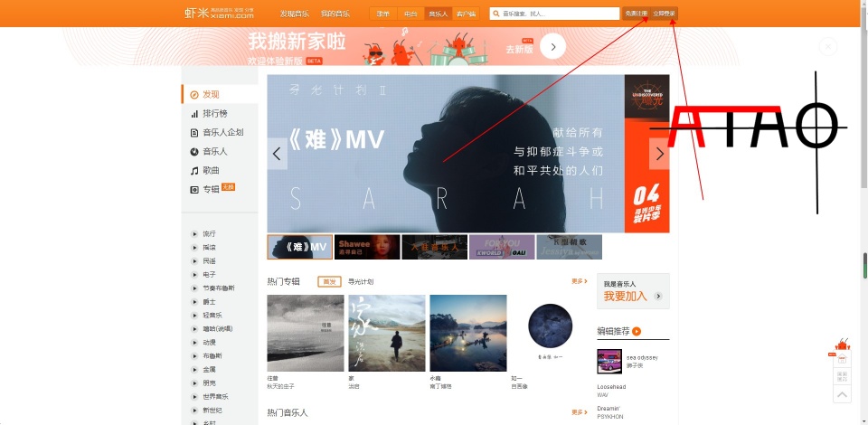This screenshot has width=868, height=425.
Task: Click the back-to-top arrow icon
Action: click(842, 394)
